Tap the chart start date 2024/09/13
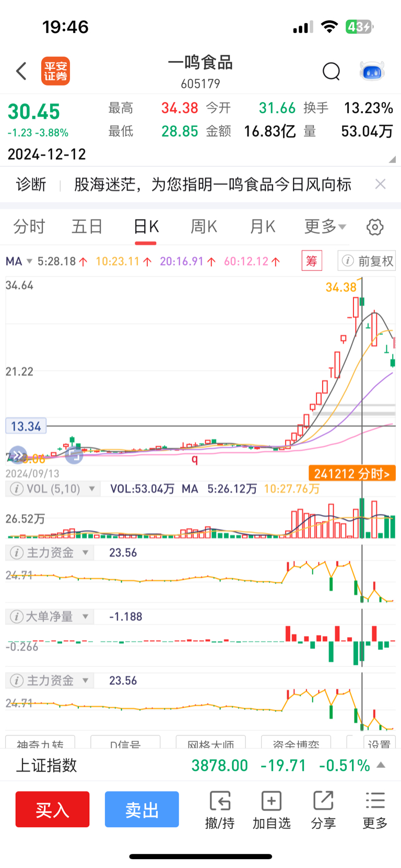The width and height of the screenshot is (401, 868). click(x=32, y=473)
